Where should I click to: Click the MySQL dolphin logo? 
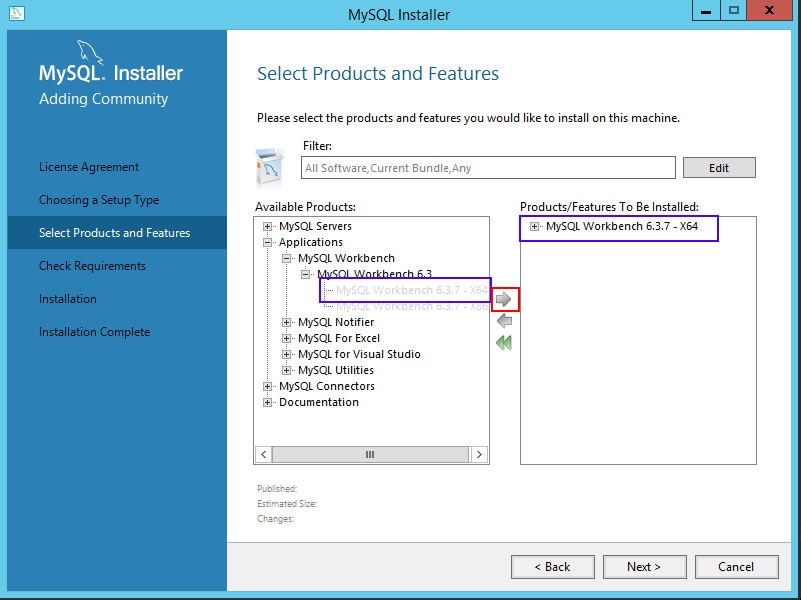(x=89, y=53)
